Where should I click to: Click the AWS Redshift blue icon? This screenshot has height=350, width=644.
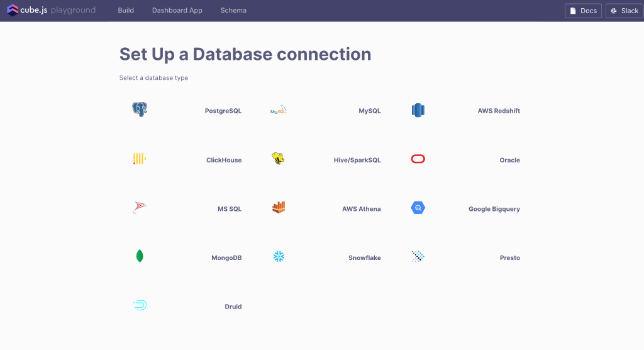point(418,110)
